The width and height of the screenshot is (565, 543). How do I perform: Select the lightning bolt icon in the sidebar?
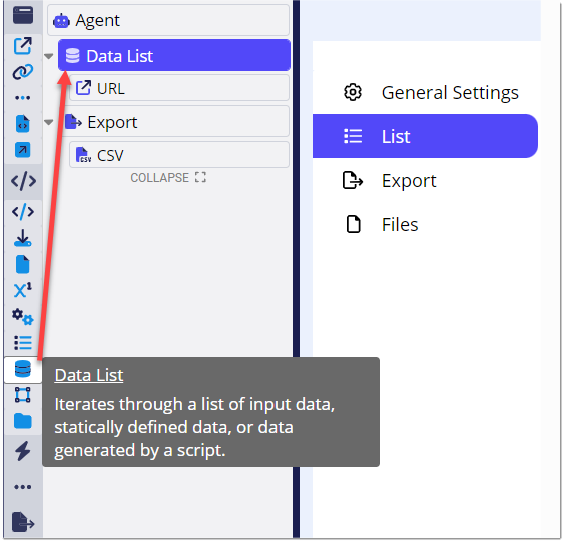[23, 451]
